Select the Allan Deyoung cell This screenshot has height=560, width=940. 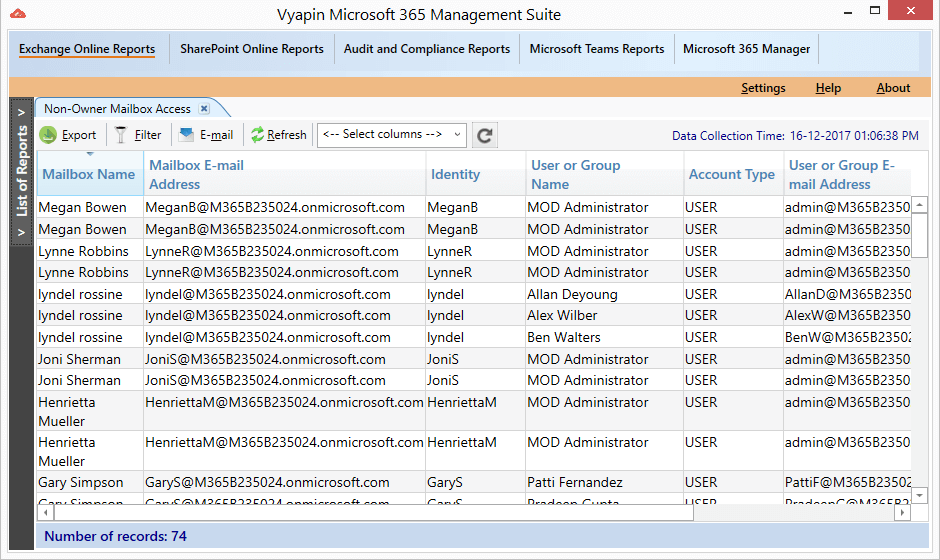(x=604, y=294)
